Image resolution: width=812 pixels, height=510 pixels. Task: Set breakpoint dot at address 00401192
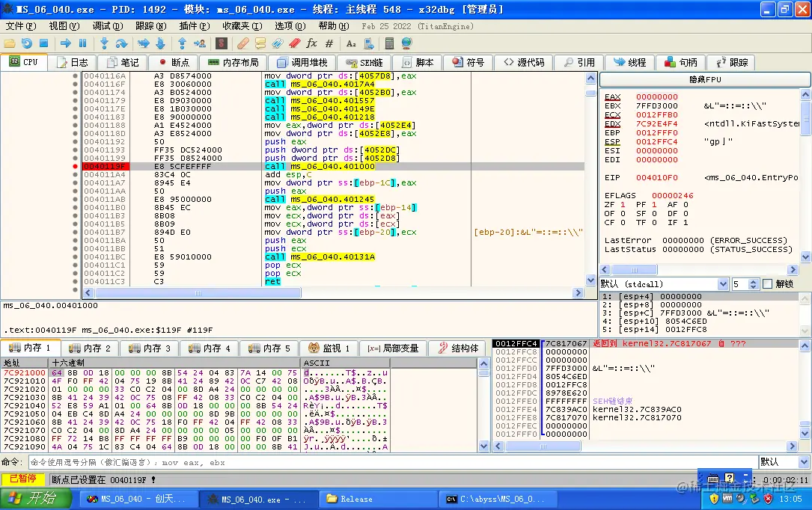pyautogui.click(x=75, y=142)
